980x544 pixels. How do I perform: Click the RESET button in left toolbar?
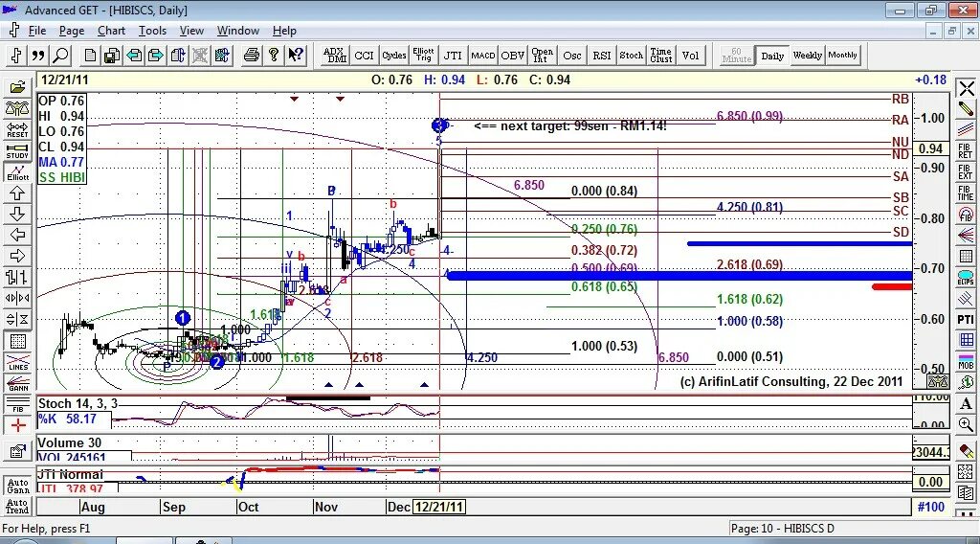tap(17, 130)
